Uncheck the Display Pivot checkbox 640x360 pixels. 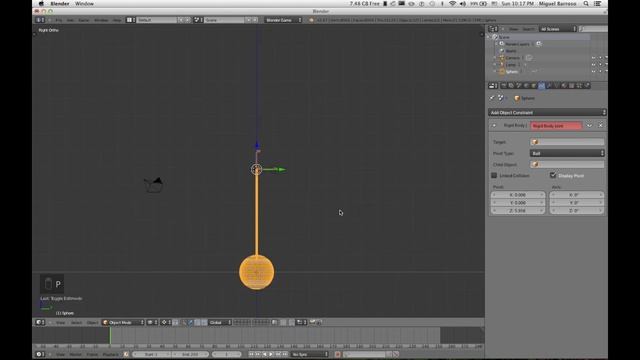coord(553,175)
